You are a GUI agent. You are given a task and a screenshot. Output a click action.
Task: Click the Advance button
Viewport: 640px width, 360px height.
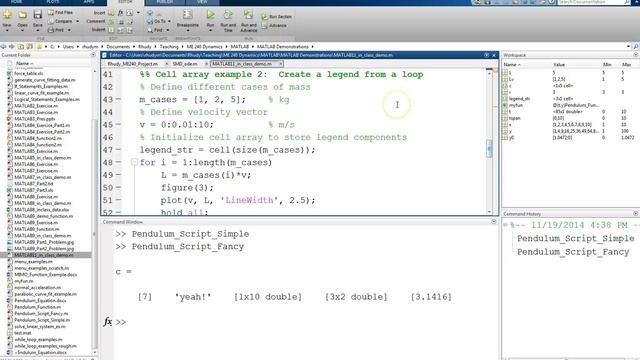274,25
